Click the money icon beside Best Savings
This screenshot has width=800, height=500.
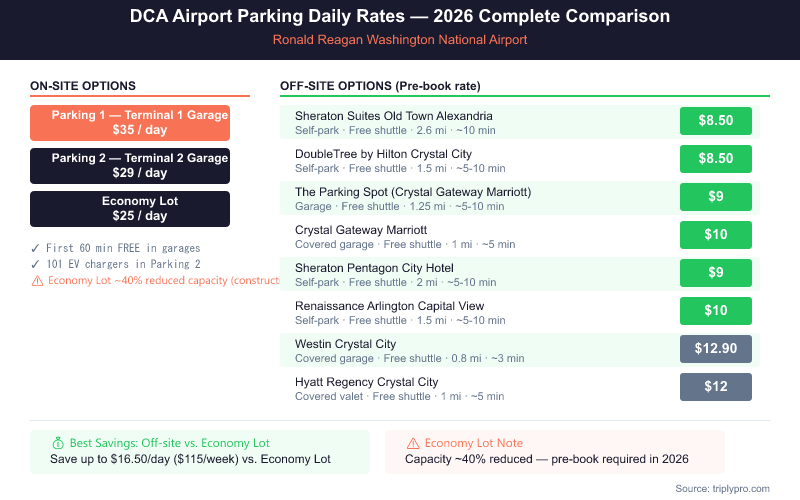57,443
